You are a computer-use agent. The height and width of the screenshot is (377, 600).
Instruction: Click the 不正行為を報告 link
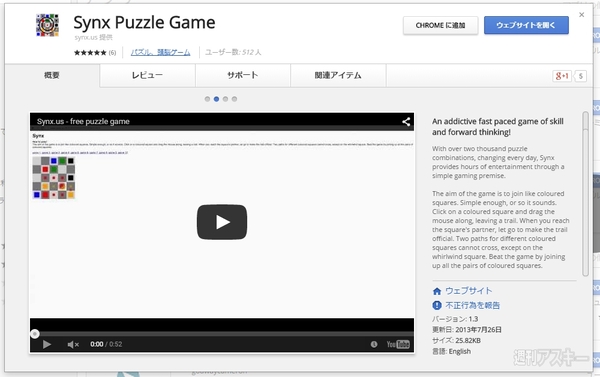(473, 305)
